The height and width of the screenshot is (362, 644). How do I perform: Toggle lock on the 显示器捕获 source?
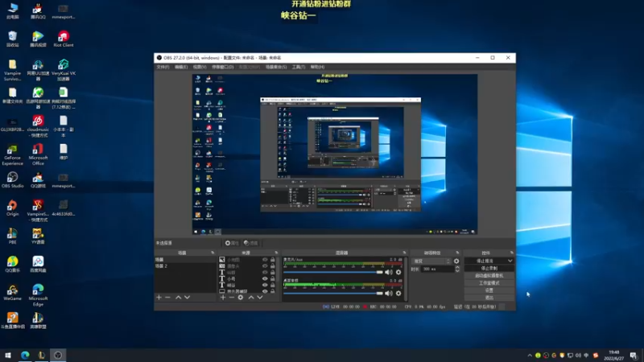click(273, 291)
